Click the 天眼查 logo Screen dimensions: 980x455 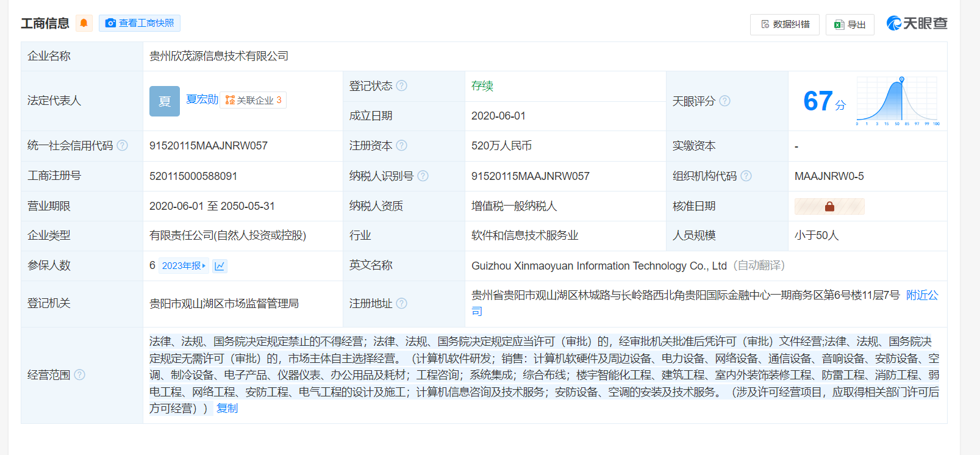click(x=917, y=23)
